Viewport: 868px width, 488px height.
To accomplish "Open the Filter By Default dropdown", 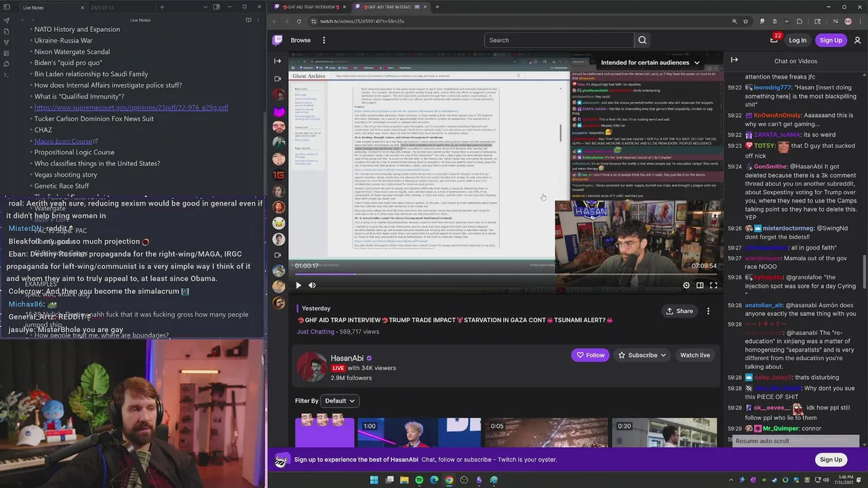I will pos(340,401).
